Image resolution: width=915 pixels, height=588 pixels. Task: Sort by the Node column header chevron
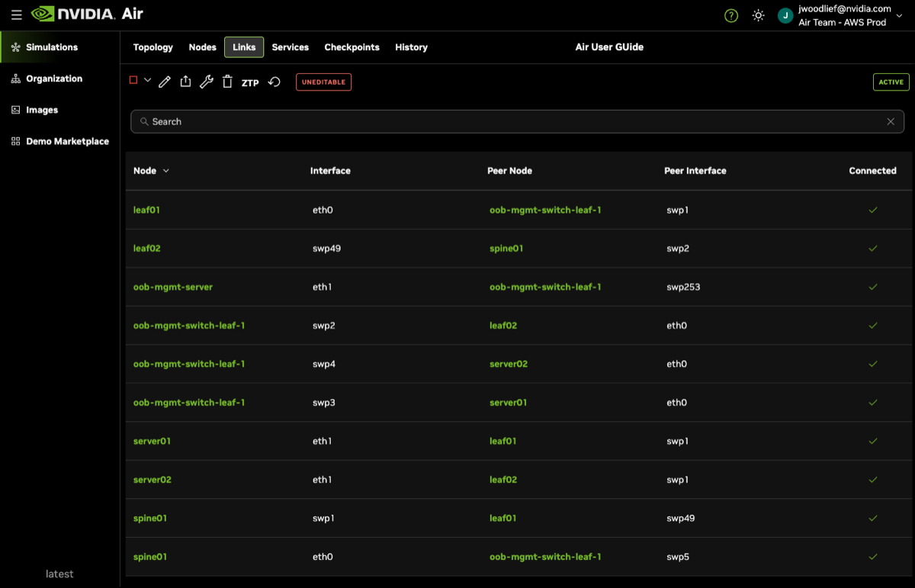click(x=166, y=171)
